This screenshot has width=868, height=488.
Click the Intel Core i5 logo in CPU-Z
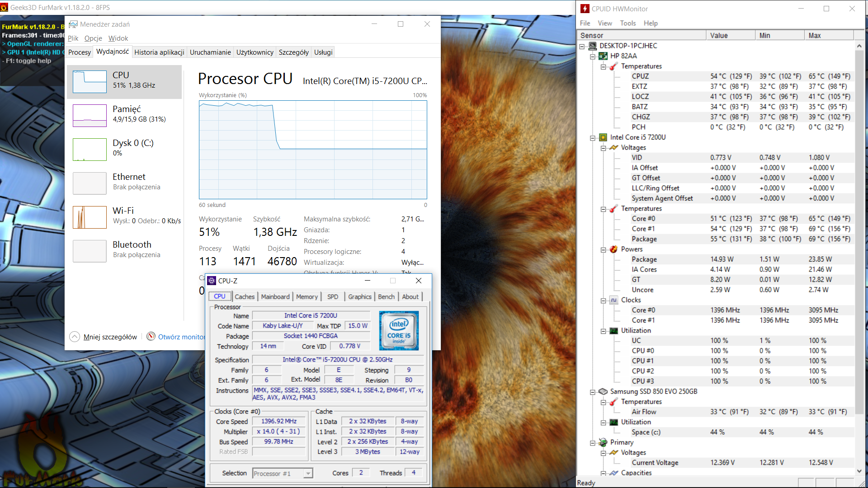tap(399, 331)
